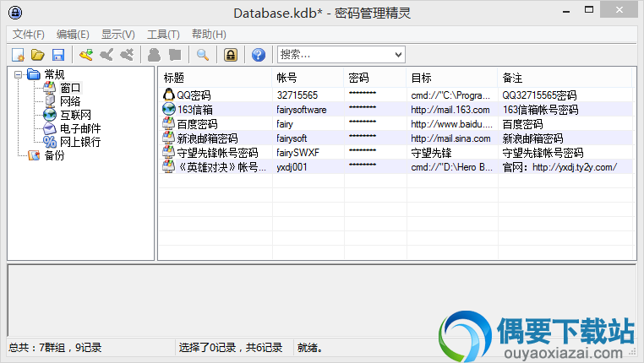Screen dimensions: 644x363
Task: Click status text 就绪。
Action: [310, 348]
